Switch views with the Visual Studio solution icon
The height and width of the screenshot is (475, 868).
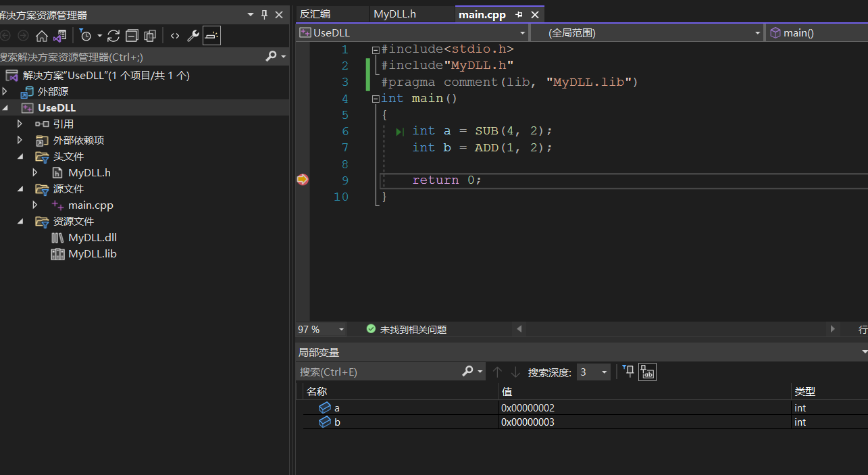point(61,36)
